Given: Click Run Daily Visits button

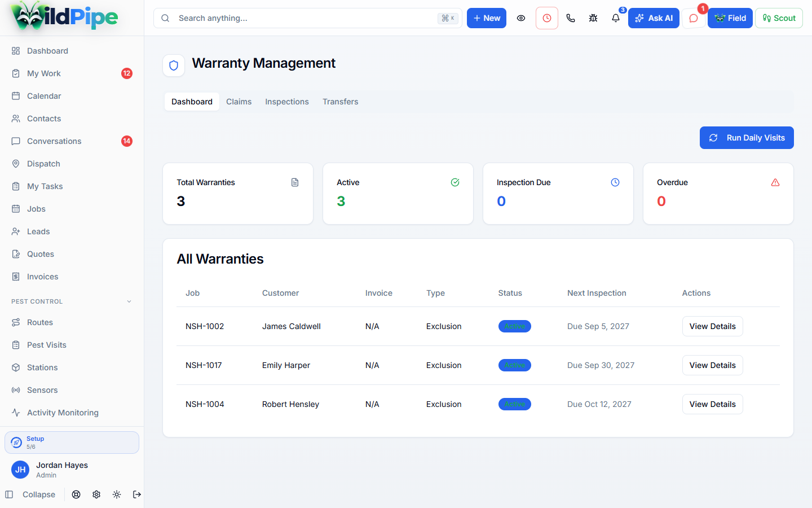Looking at the screenshot, I should 747,138.
